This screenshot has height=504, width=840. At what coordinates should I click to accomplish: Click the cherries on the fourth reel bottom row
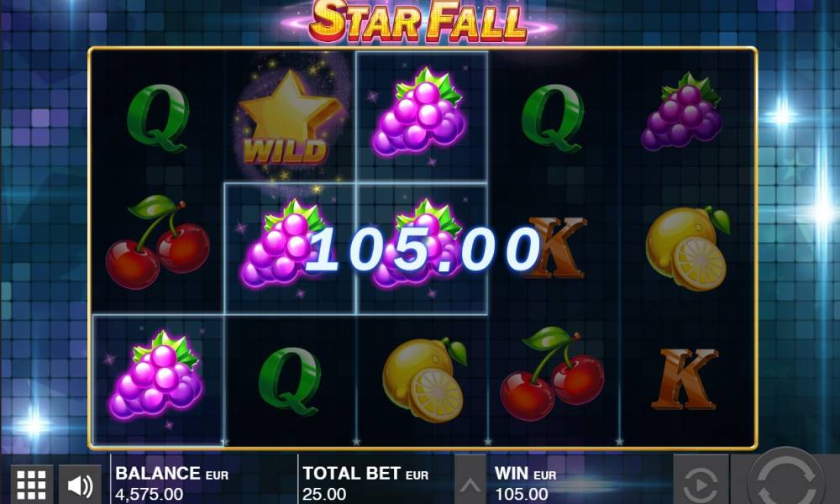[552, 374]
